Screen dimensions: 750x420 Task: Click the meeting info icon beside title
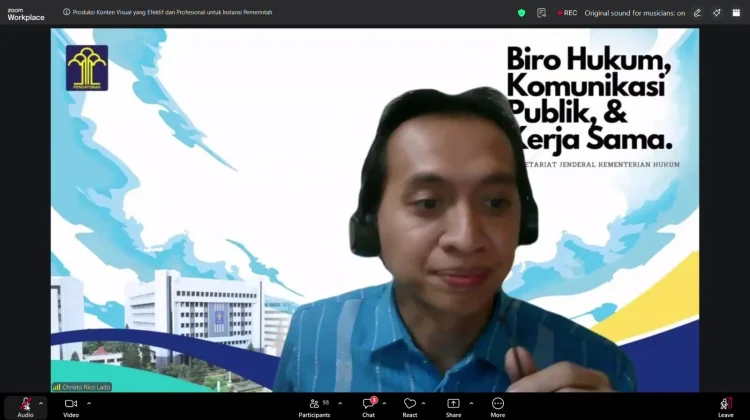click(x=66, y=12)
